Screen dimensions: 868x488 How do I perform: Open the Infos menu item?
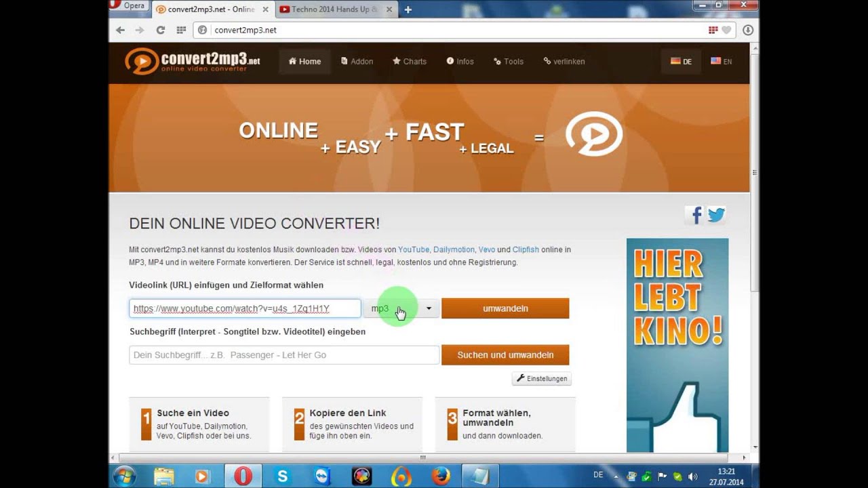460,61
